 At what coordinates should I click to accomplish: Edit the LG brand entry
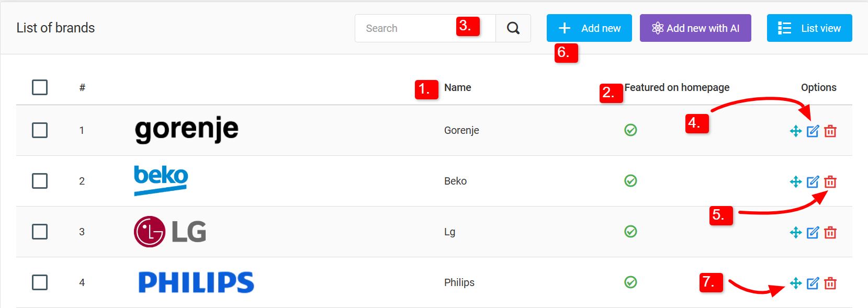[x=813, y=232]
